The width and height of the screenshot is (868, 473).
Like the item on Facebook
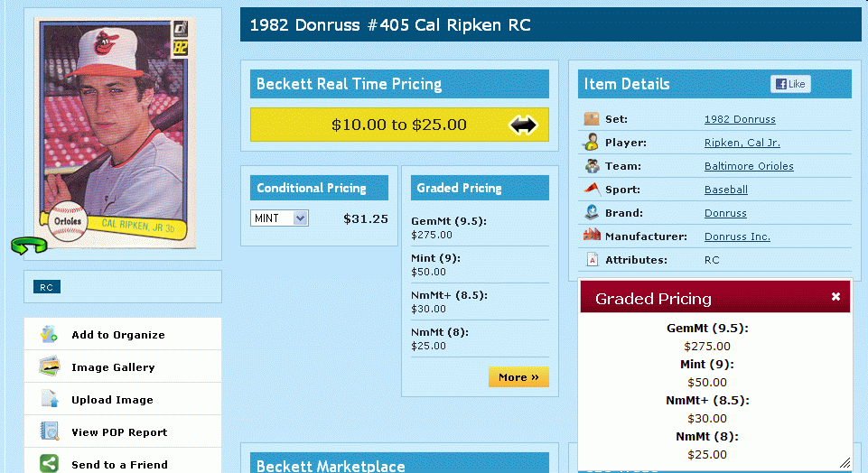click(790, 84)
